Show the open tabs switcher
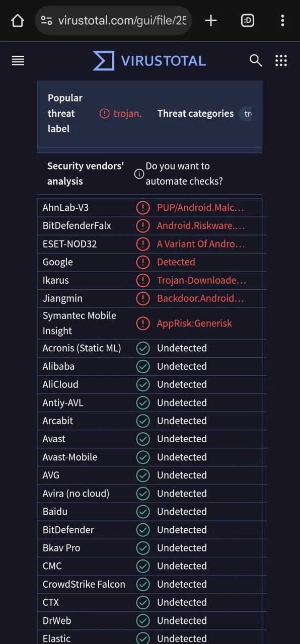Image resolution: width=300 pixels, height=644 pixels. 248,21
